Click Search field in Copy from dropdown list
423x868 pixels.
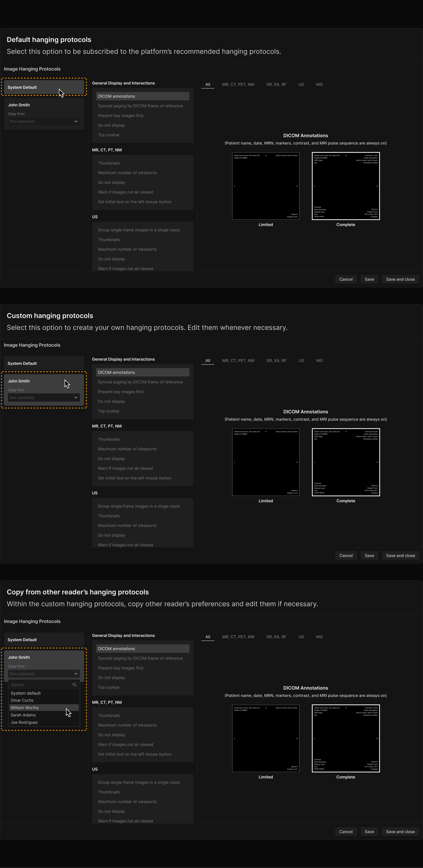click(x=44, y=685)
